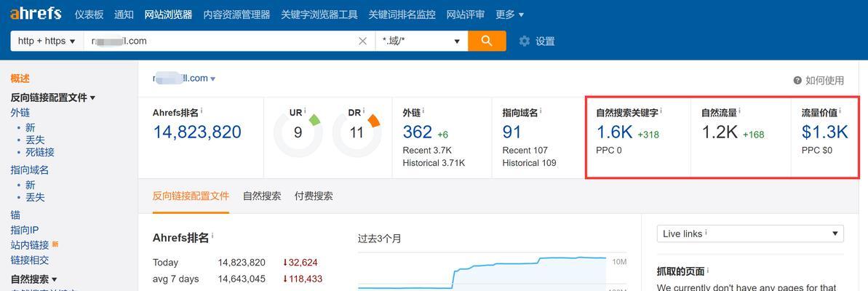Click the large 14,823,820 Ahrefs rank number
Screen dimensions: 868x291
click(197, 132)
